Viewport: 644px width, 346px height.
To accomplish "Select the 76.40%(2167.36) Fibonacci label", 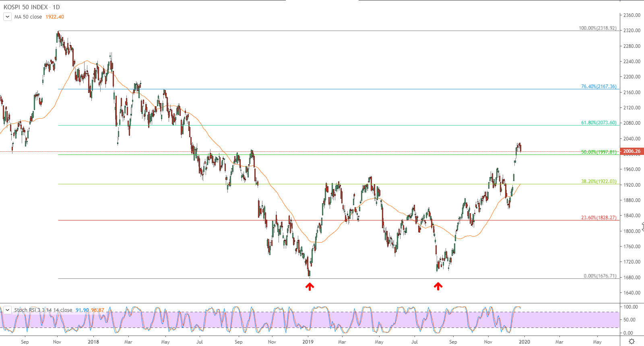I will pos(599,86).
